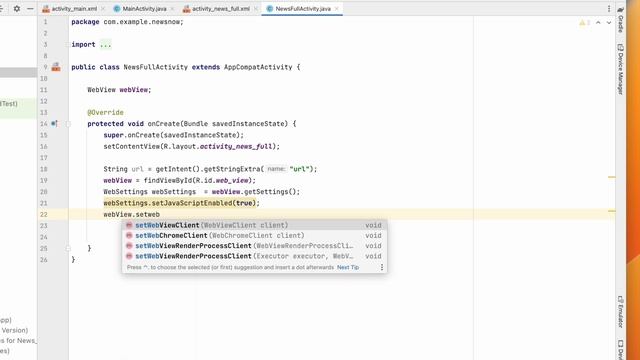Click the Next Tip link
Screen dimensions: 640x360
point(348,267)
